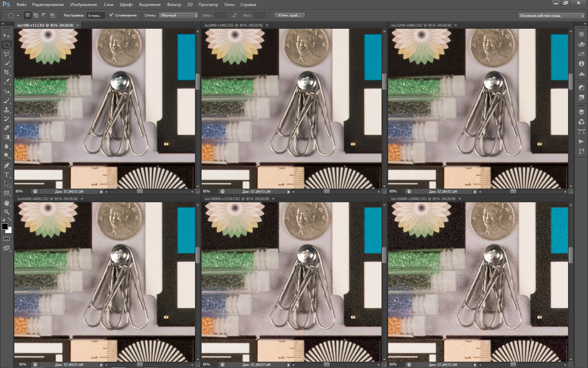Viewport: 588px width, 368px height.
Task: Open the Основная рабочая среда workspace dropdown
Action: (x=552, y=16)
